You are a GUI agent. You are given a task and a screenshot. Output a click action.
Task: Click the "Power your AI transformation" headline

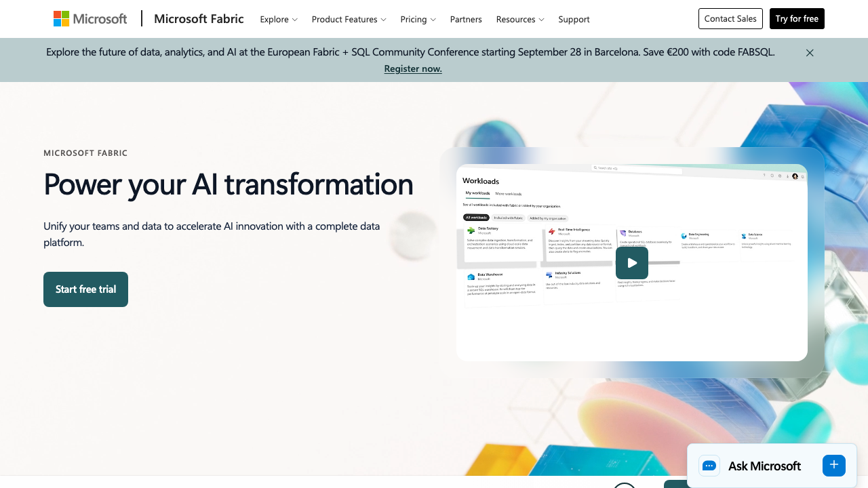pos(229,184)
